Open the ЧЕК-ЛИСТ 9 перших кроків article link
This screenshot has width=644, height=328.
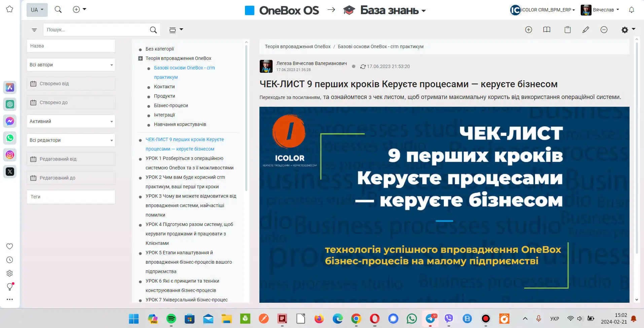[185, 144]
